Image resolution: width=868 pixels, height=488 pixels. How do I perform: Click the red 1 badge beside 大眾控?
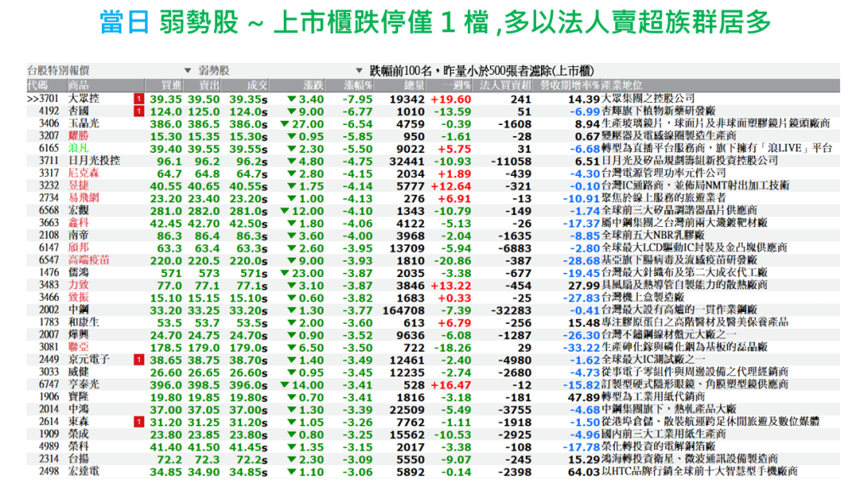139,99
